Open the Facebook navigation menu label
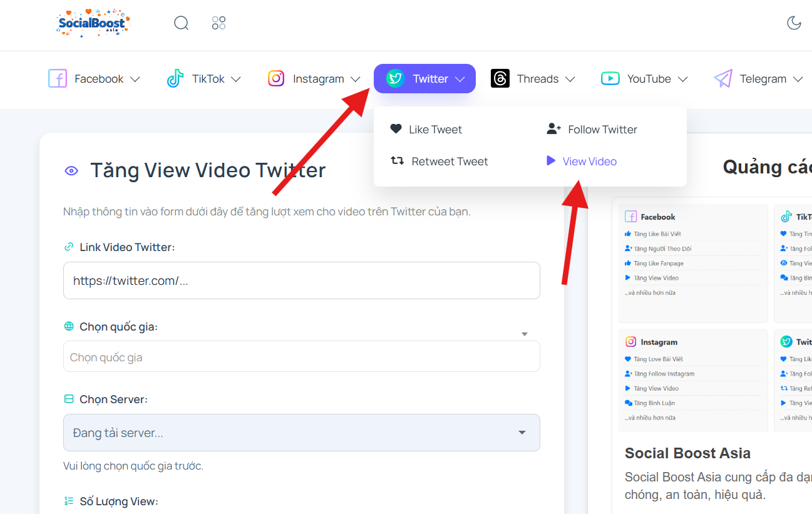The height and width of the screenshot is (514, 812). click(x=99, y=79)
